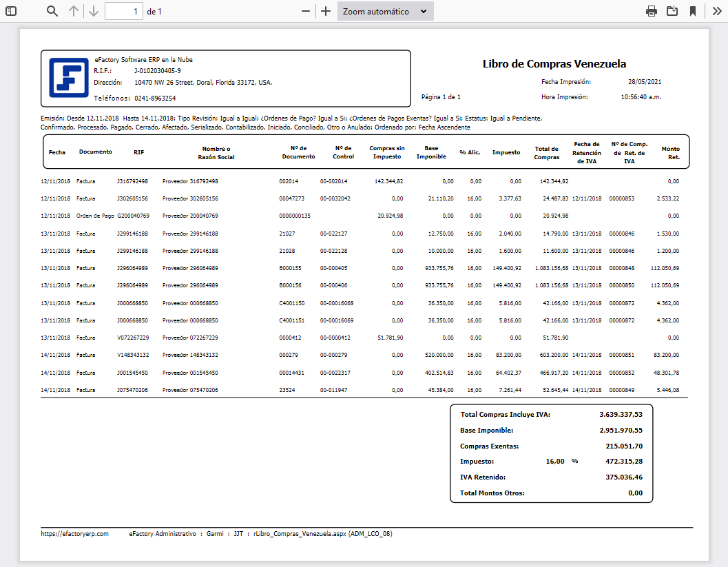Click the Orden de Pago document entry
This screenshot has height=567, width=728.
[x=95, y=216]
